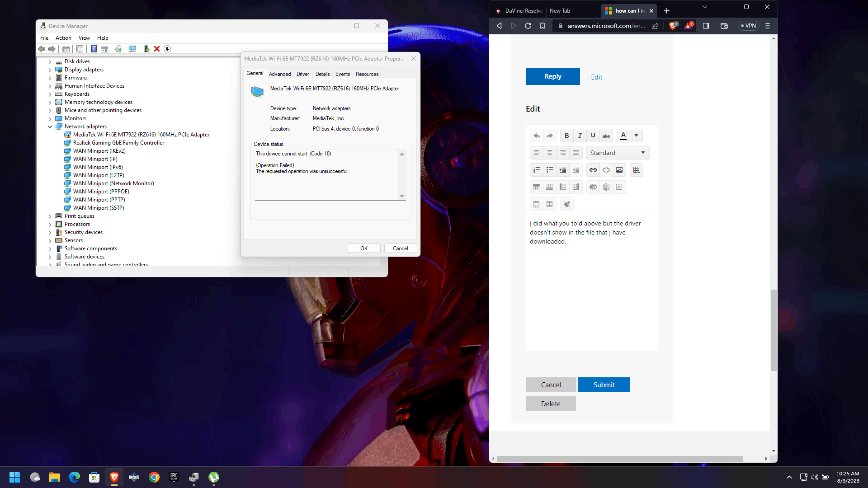Toggle strikethrough text formatting
Screen dimensions: 868x488
coord(606,136)
